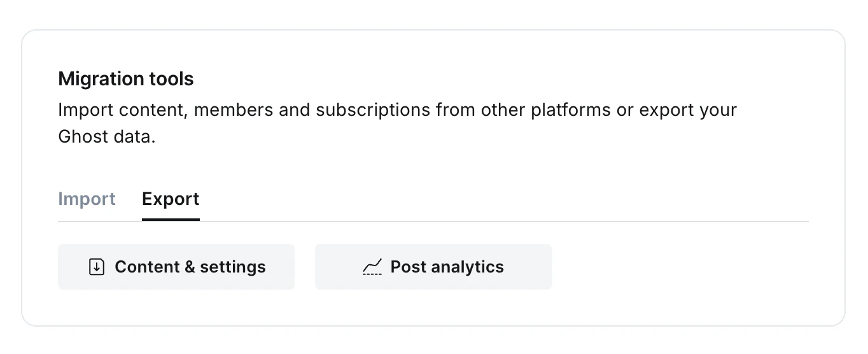Hit the trend line glyph in the second export button
The width and height of the screenshot is (868, 354).
coord(372,267)
